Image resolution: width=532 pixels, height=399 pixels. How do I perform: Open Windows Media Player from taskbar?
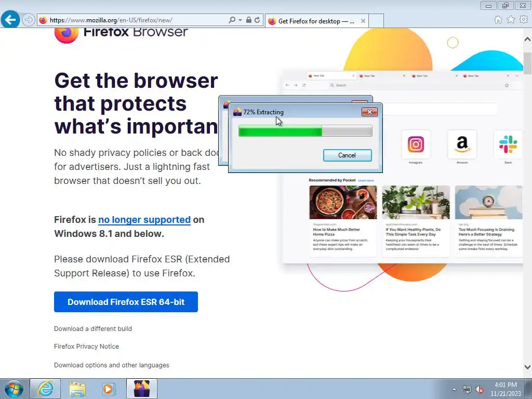(109, 389)
